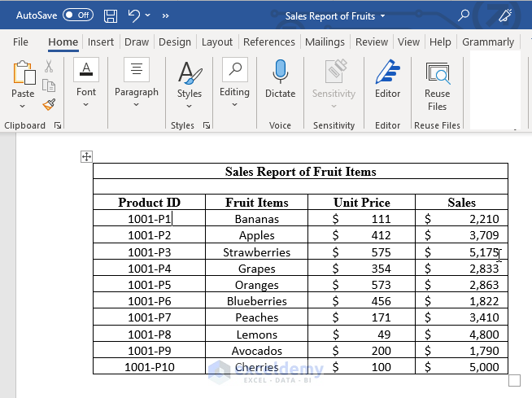Image resolution: width=532 pixels, height=398 pixels.
Task: Open the View tab
Action: coord(408,42)
